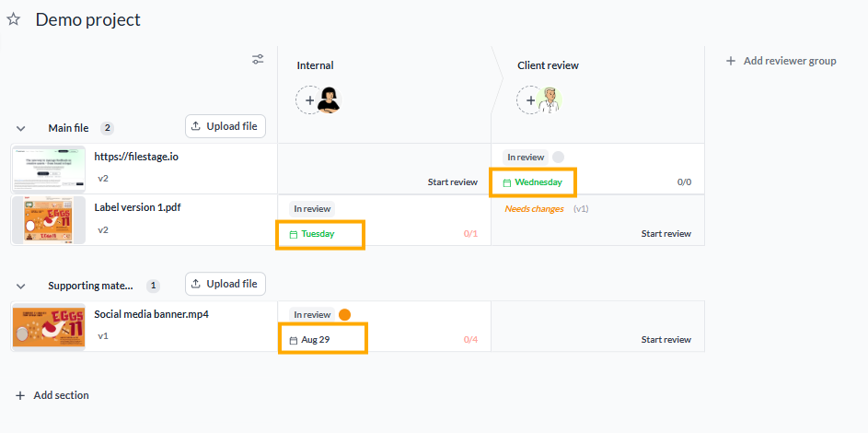Start review for filestage.io in Internal

point(452,182)
